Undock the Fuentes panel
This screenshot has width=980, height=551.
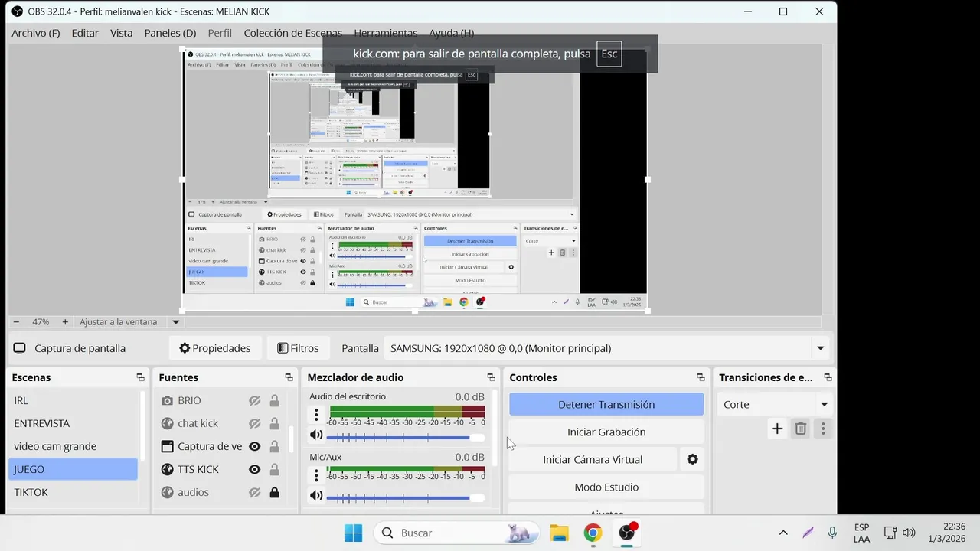[289, 377]
